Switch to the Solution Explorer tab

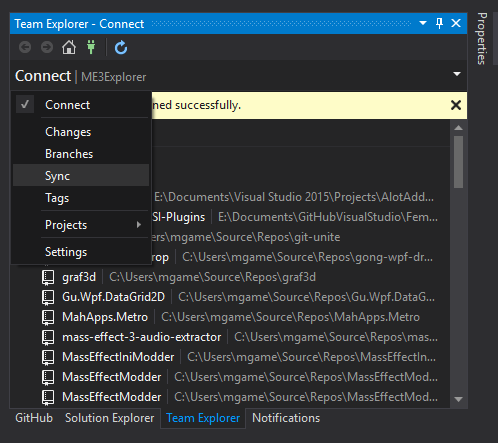pyautogui.click(x=109, y=418)
